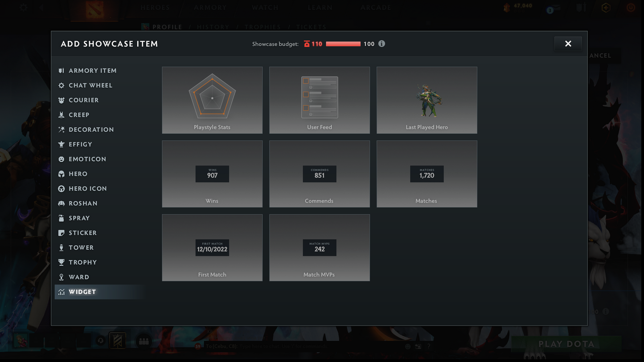Add the Commends widget showing 851
The width and height of the screenshot is (644, 362).
pos(320,174)
